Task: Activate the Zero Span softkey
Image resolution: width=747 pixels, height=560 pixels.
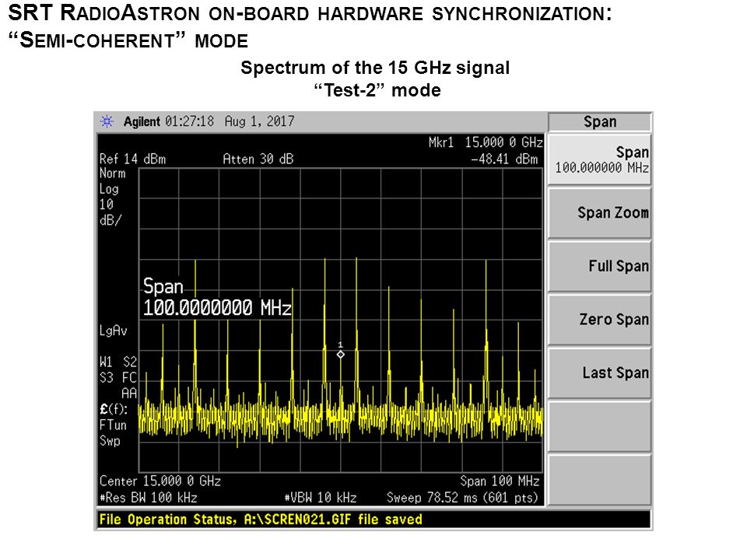Action: (599, 320)
